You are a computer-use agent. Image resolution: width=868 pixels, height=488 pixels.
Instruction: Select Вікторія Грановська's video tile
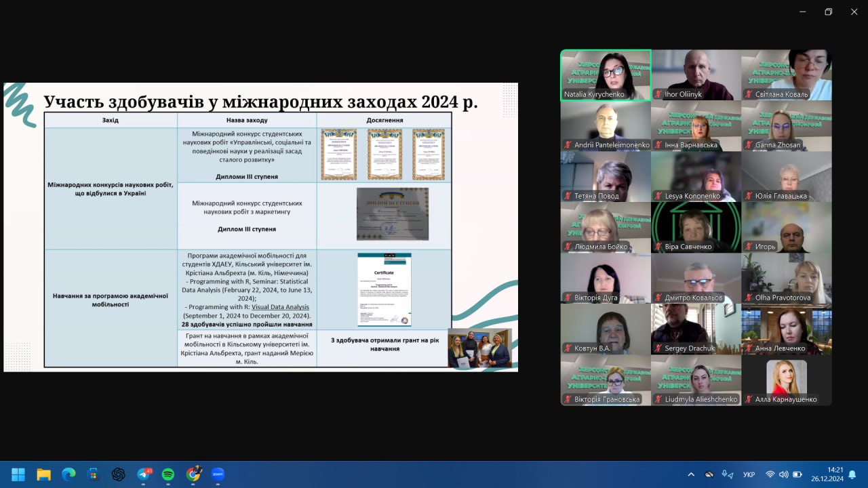606,380
